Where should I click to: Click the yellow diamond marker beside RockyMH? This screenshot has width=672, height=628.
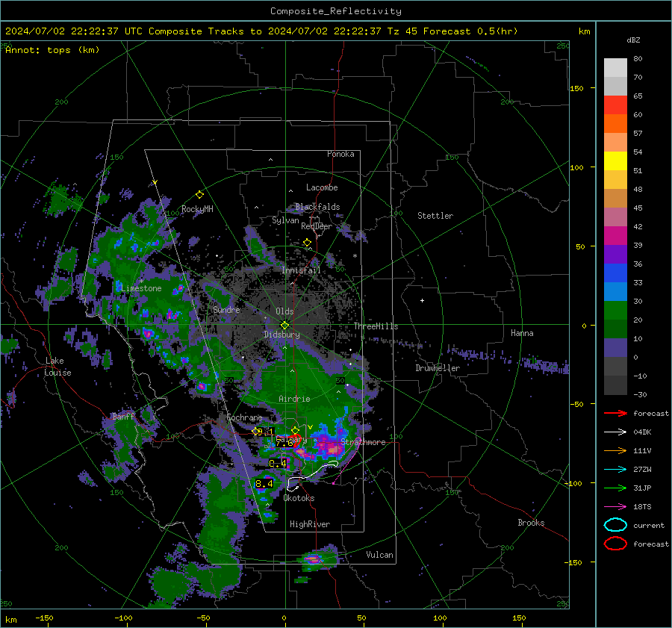[199, 195]
